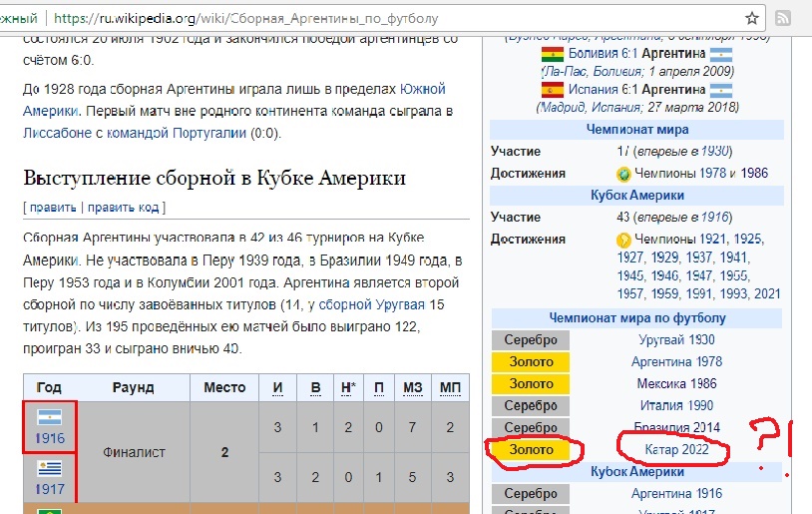Open the Аргентина 1978 link
Viewport: 812px width, 514px height.
tap(676, 361)
